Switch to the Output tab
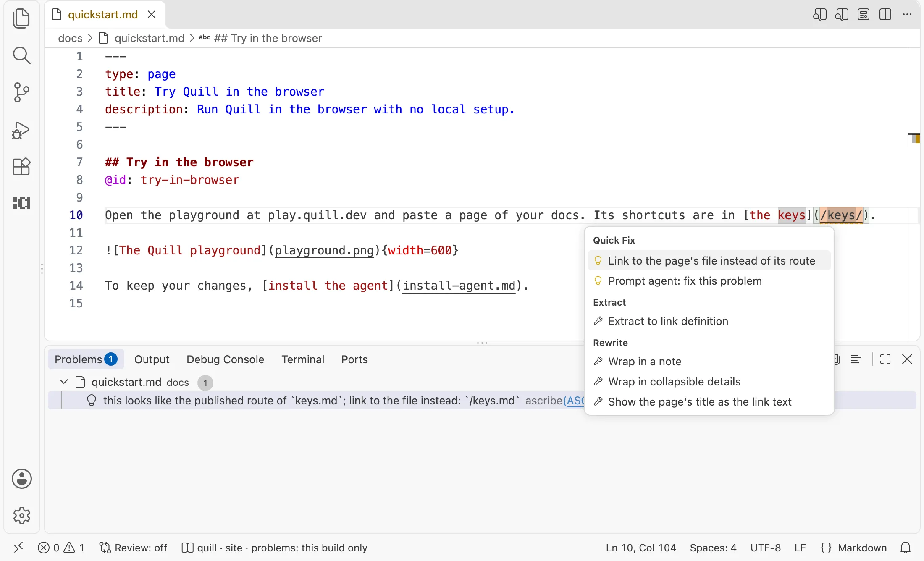 click(x=152, y=359)
